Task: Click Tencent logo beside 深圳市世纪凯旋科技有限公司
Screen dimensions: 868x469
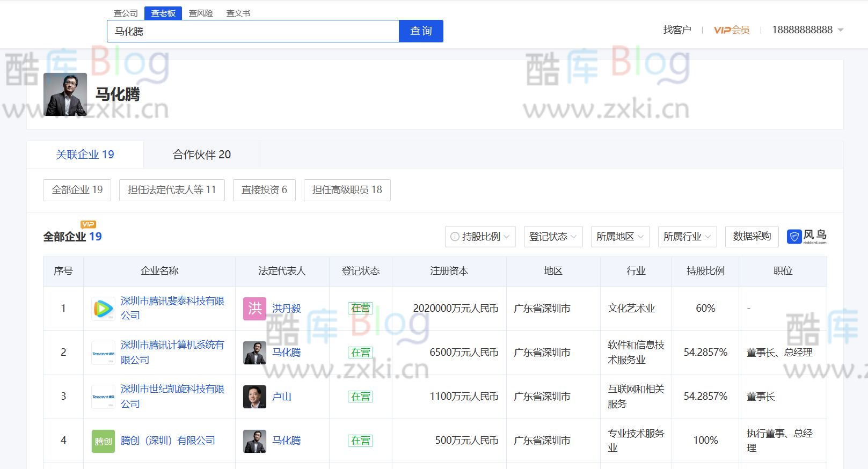Action: click(103, 397)
